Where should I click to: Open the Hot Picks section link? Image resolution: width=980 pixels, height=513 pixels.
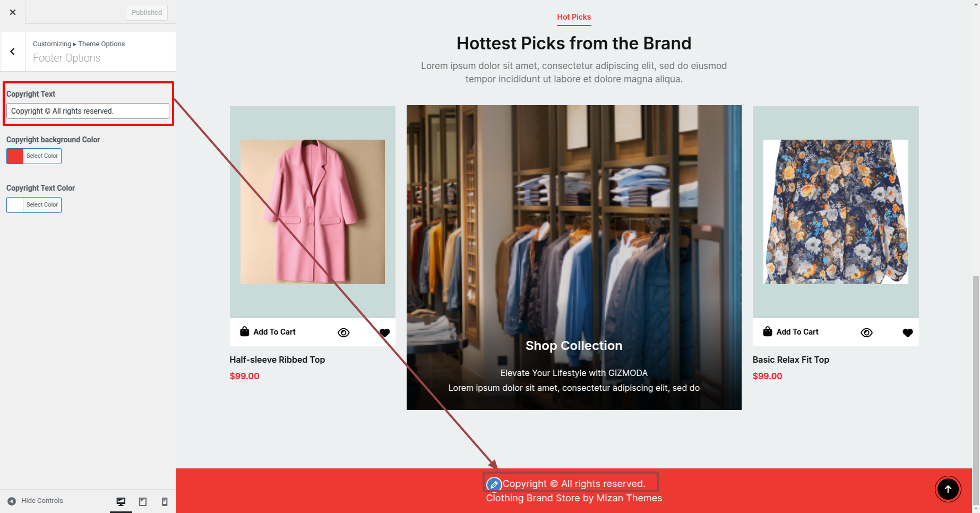[x=574, y=17]
